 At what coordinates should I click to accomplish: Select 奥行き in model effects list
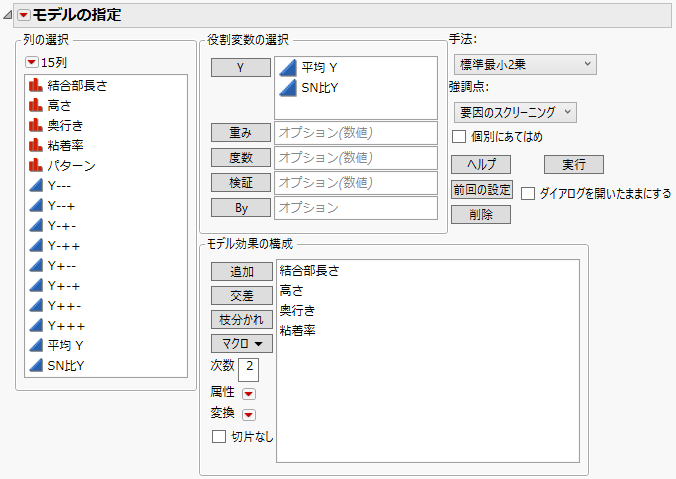click(297, 310)
